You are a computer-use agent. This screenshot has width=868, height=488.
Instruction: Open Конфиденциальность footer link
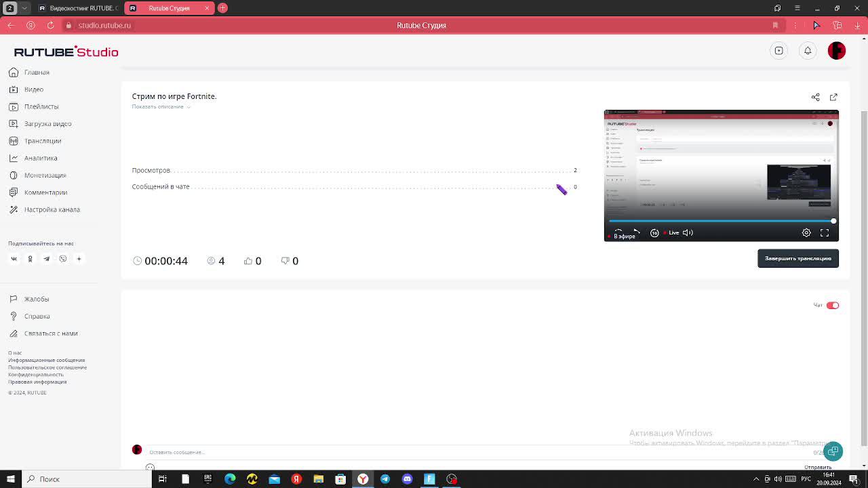tap(36, 375)
